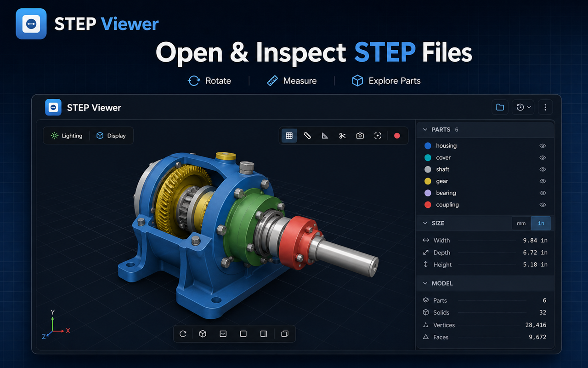Click the STEP Viewer window title text
Screen dimensions: 588x368
click(94, 108)
